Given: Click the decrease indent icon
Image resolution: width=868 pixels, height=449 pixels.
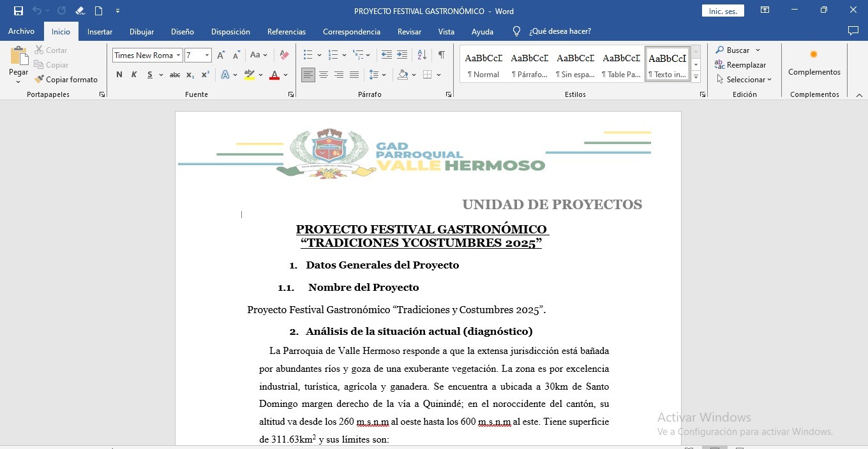Looking at the screenshot, I should point(386,55).
